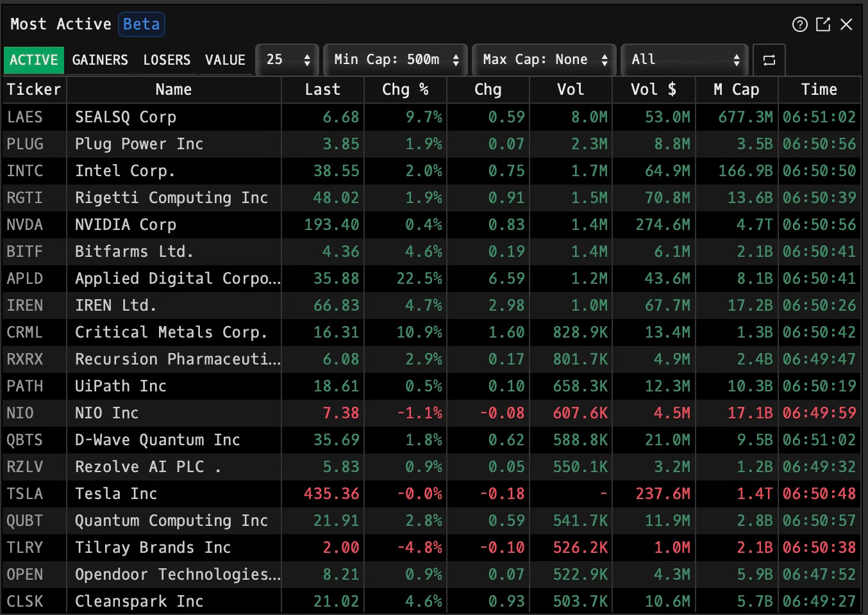The width and height of the screenshot is (868, 615).
Task: Select the QUBT ticker
Action: pos(25,521)
